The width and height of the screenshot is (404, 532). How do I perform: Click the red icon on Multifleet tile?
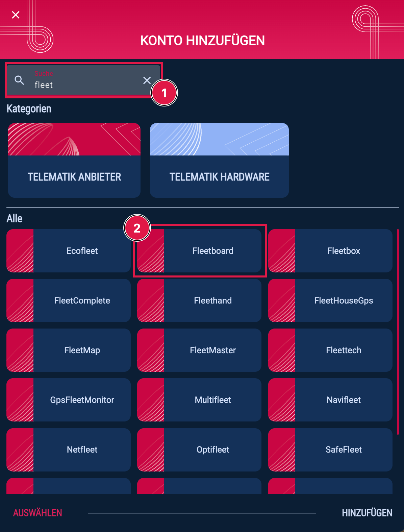coord(151,400)
